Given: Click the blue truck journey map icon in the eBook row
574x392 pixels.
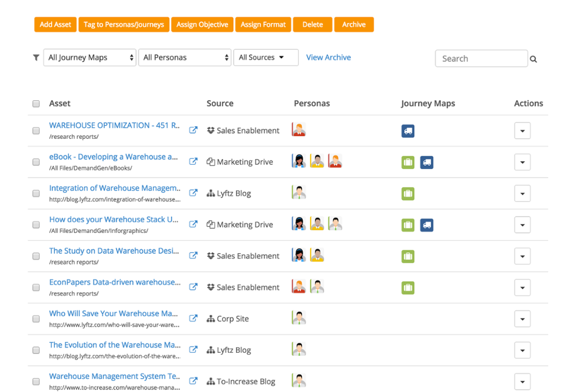Looking at the screenshot, I should 427,162.
